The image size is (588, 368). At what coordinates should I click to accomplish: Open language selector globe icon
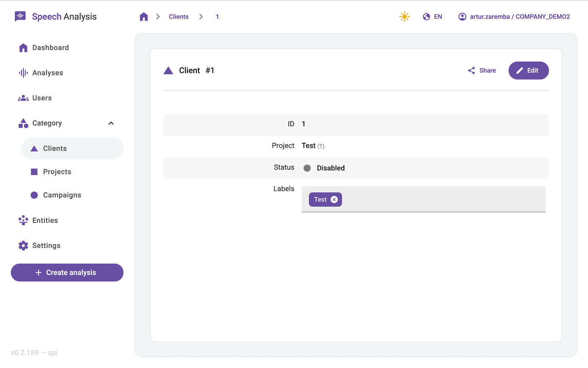[426, 17]
